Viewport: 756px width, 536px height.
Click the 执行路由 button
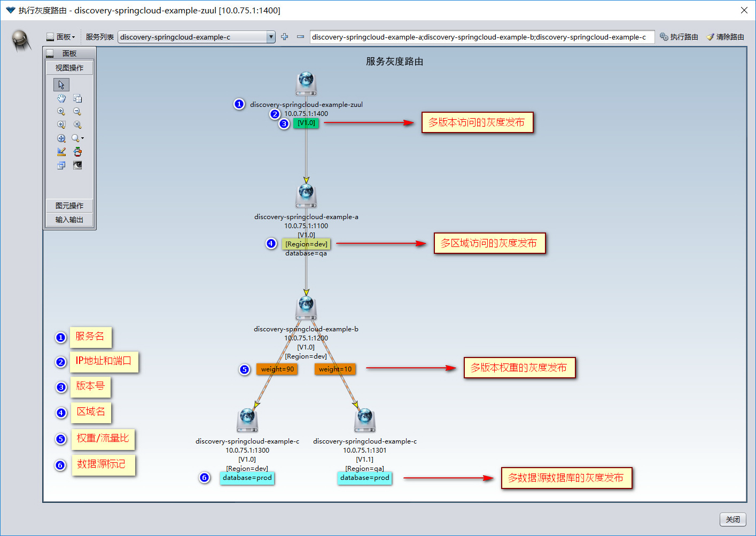pos(679,37)
